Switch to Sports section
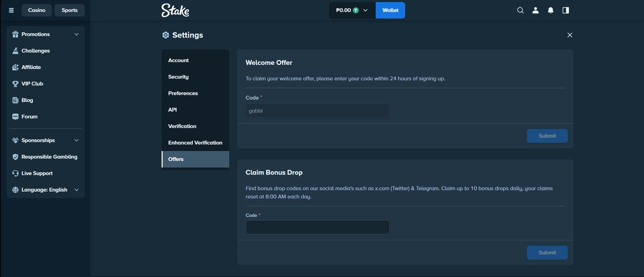The image size is (644, 277). click(69, 10)
